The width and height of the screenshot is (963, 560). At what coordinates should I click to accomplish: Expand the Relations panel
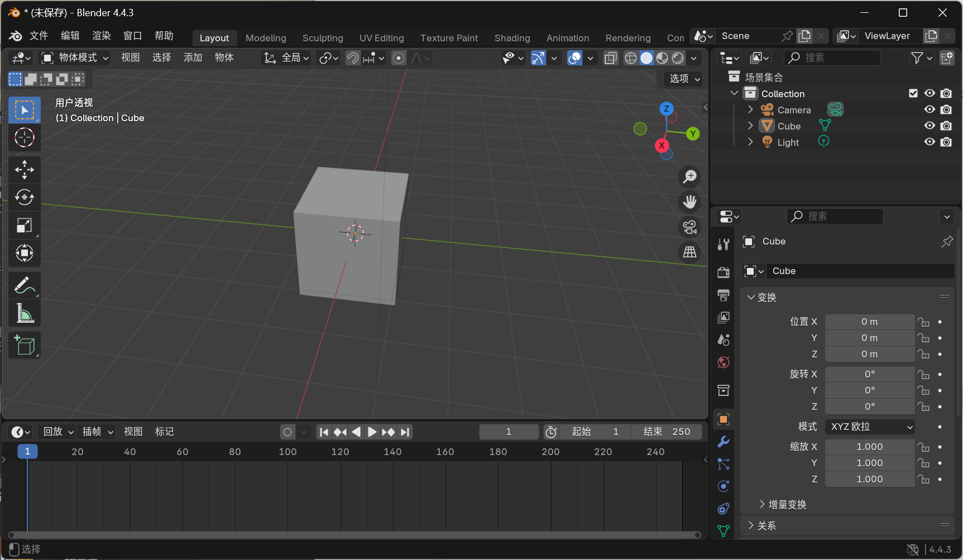pyautogui.click(x=761, y=525)
